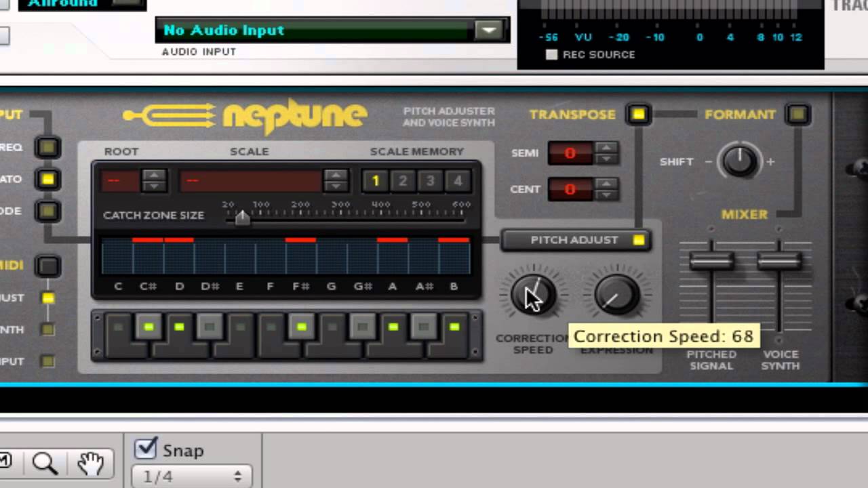This screenshot has width=868, height=488.
Task: Toggle the D# key on scale keyboard
Action: coord(210,327)
